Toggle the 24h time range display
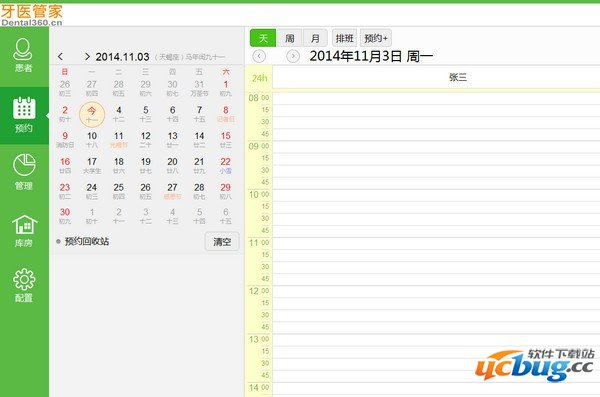This screenshot has width=600, height=397. [x=259, y=78]
